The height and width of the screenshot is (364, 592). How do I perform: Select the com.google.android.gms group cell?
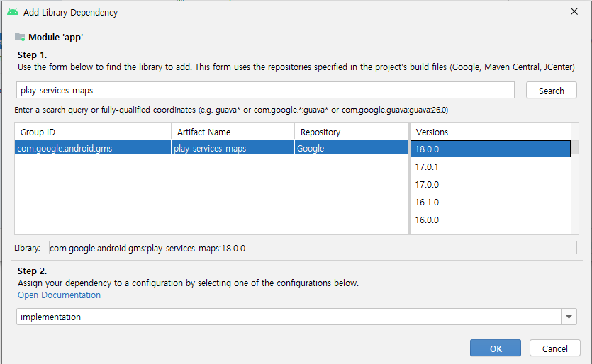click(93, 148)
